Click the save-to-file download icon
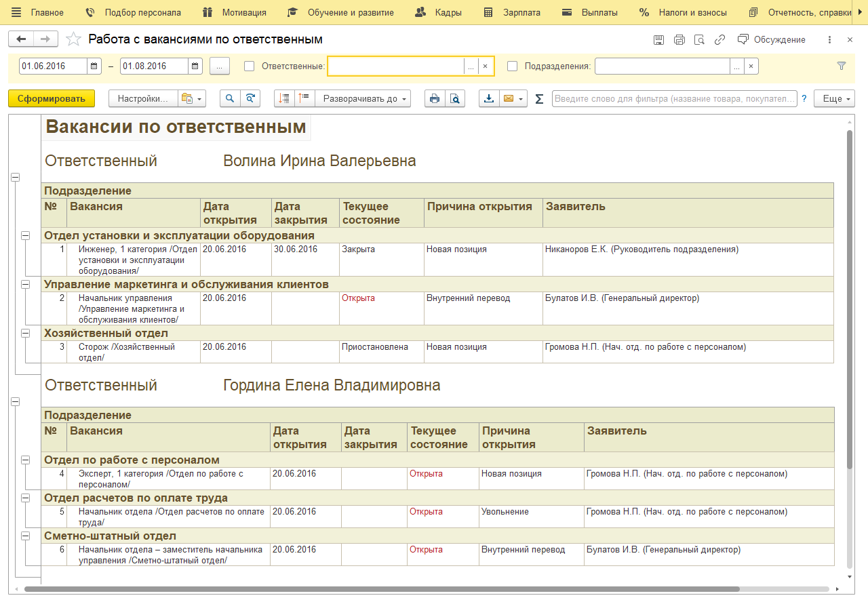This screenshot has height=602, width=868. pos(488,99)
